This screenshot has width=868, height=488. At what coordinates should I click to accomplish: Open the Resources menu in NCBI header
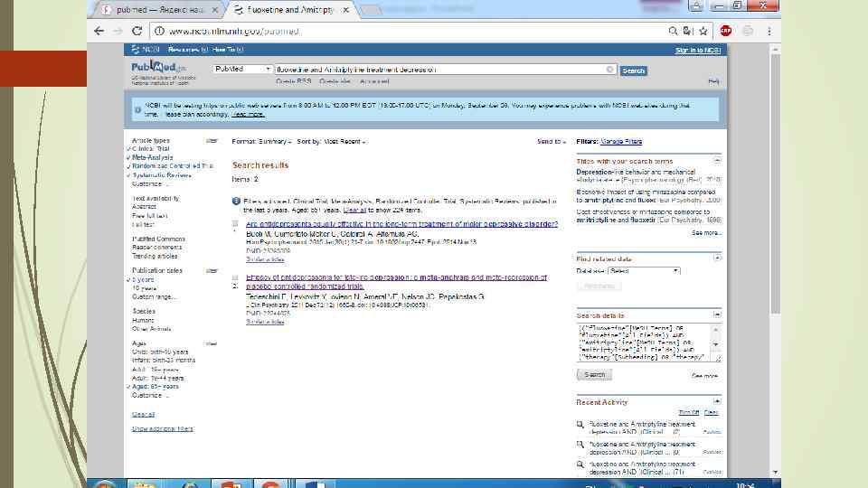point(188,50)
